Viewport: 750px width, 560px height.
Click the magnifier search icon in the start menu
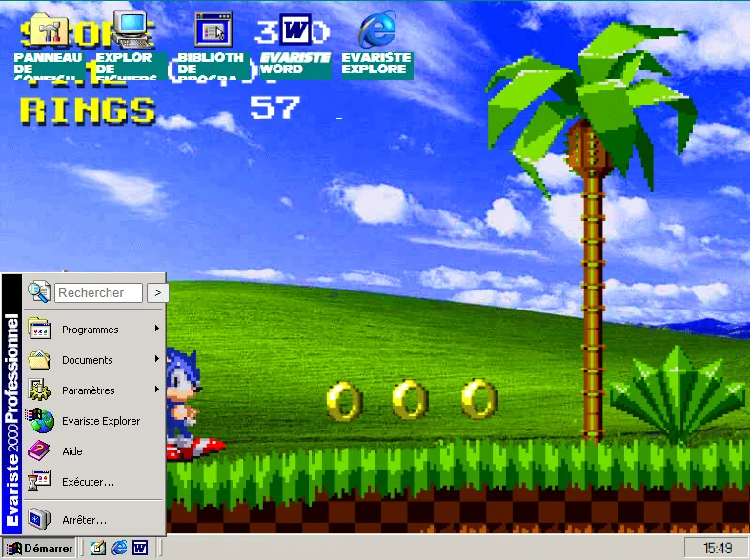39,292
